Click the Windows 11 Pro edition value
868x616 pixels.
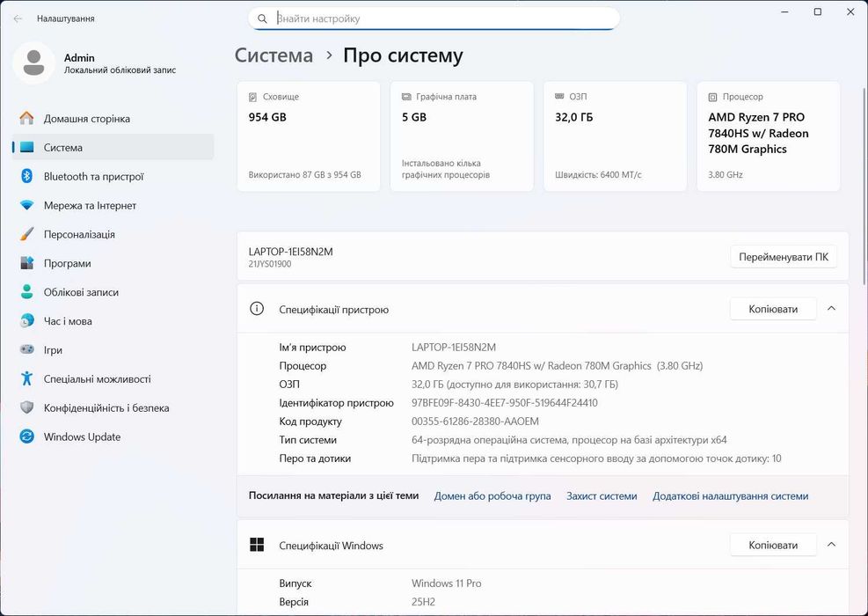click(x=446, y=583)
